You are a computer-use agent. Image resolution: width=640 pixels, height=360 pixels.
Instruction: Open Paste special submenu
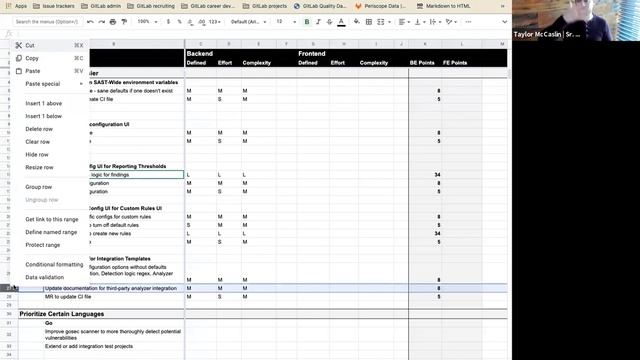point(49,84)
